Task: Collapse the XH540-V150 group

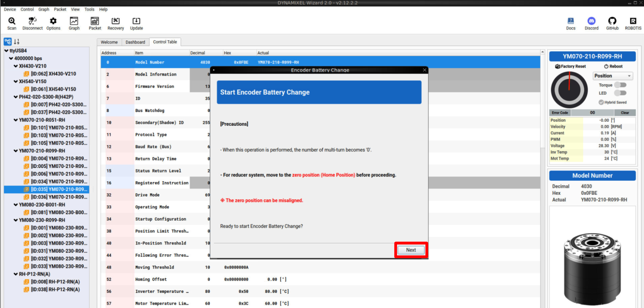Action: [x=15, y=82]
